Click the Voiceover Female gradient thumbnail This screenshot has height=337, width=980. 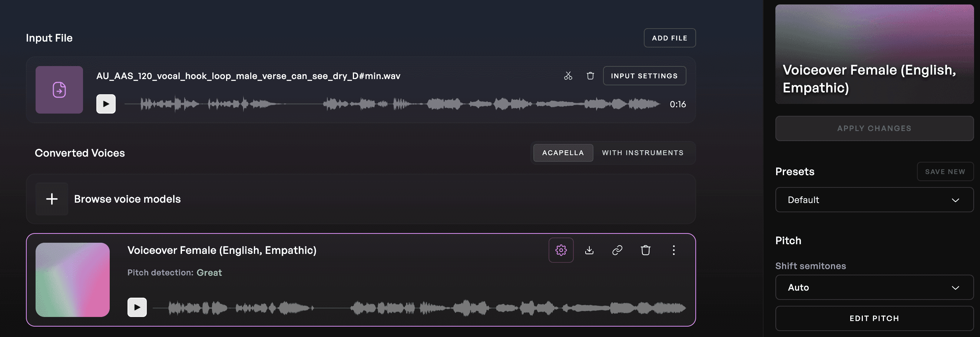(x=73, y=280)
